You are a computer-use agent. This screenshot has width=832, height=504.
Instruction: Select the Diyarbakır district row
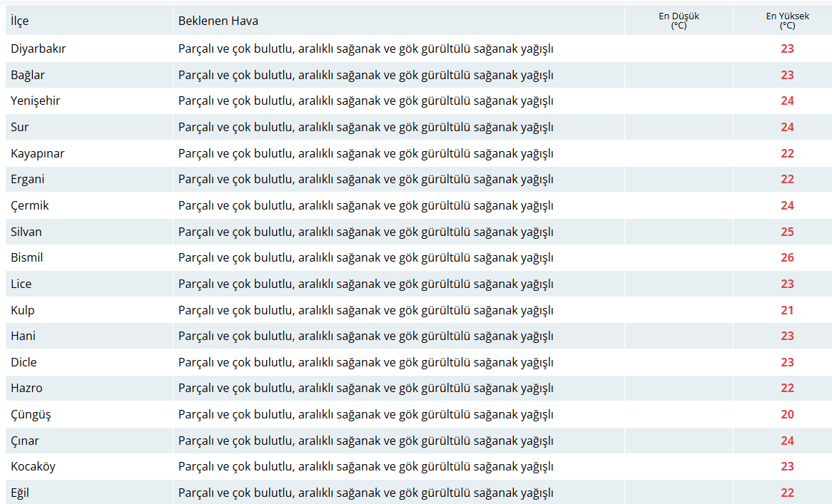[419, 48]
